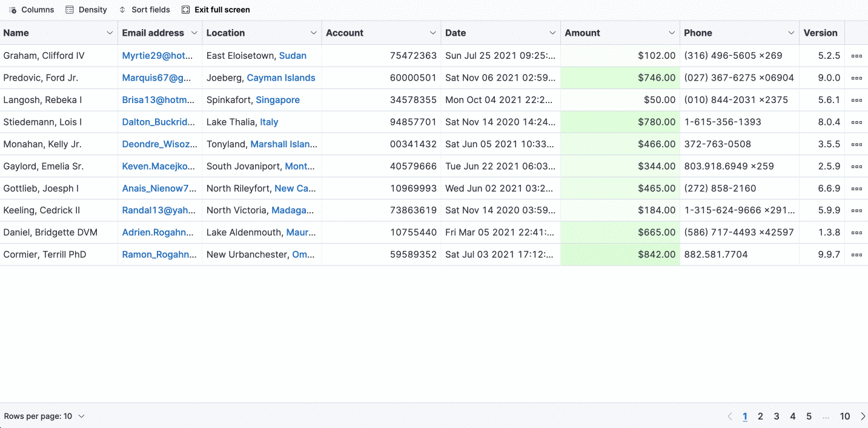Select the name Daniel, Bridgette DVM
Viewport: 868px width, 428px height.
pyautogui.click(x=50, y=233)
